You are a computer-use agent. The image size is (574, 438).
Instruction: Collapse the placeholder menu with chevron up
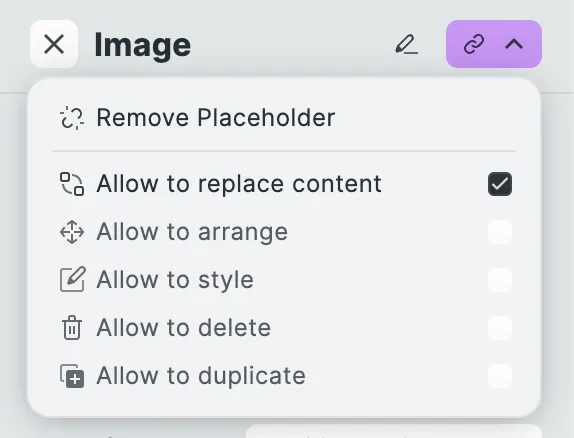[x=514, y=44]
